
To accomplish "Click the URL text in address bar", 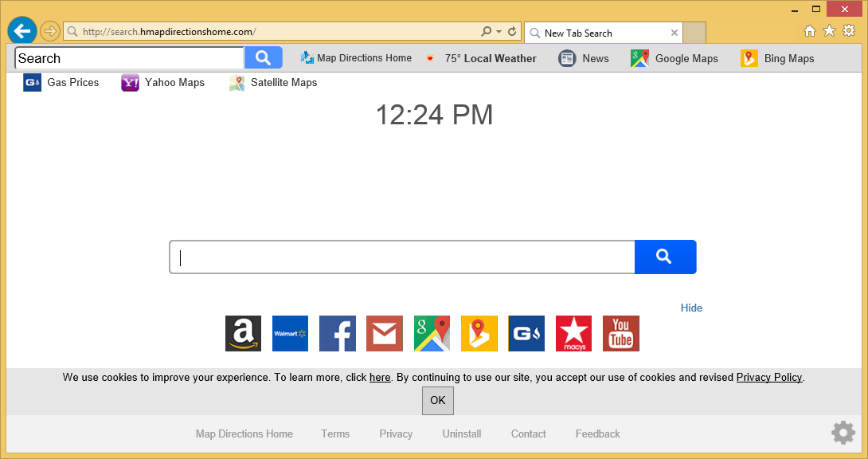I will (170, 32).
